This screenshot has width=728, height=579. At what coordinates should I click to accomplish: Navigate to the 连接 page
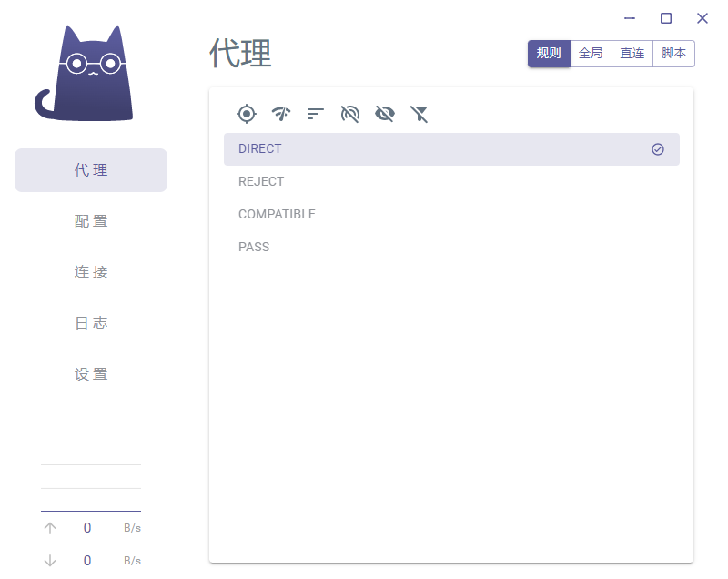click(x=91, y=271)
